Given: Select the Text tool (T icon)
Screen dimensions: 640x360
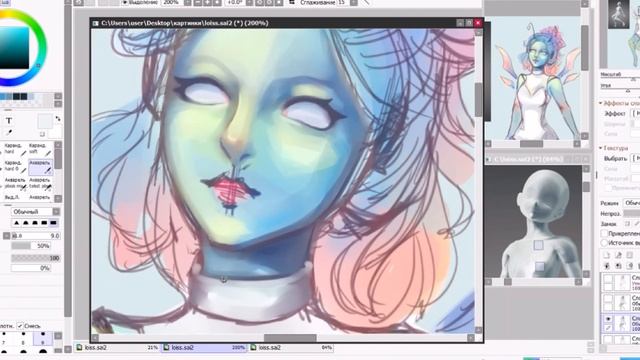Looking at the screenshot, I should click(9, 121).
